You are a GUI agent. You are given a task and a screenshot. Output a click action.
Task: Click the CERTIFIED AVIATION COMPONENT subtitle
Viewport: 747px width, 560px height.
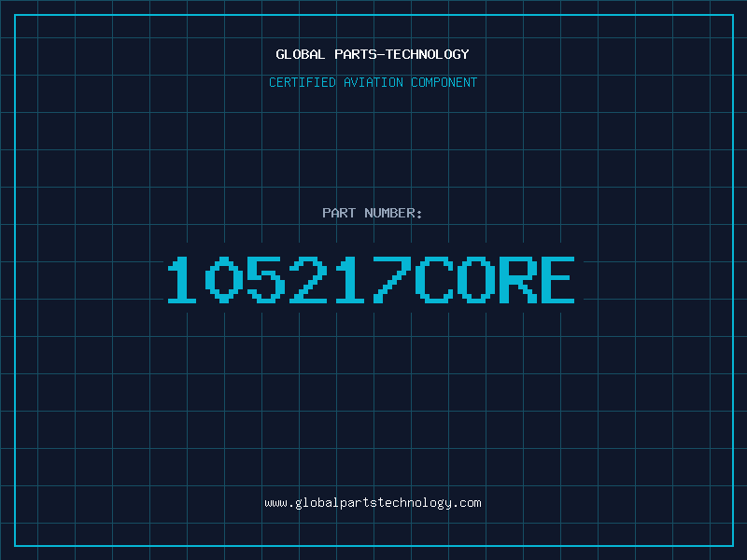coord(373,82)
